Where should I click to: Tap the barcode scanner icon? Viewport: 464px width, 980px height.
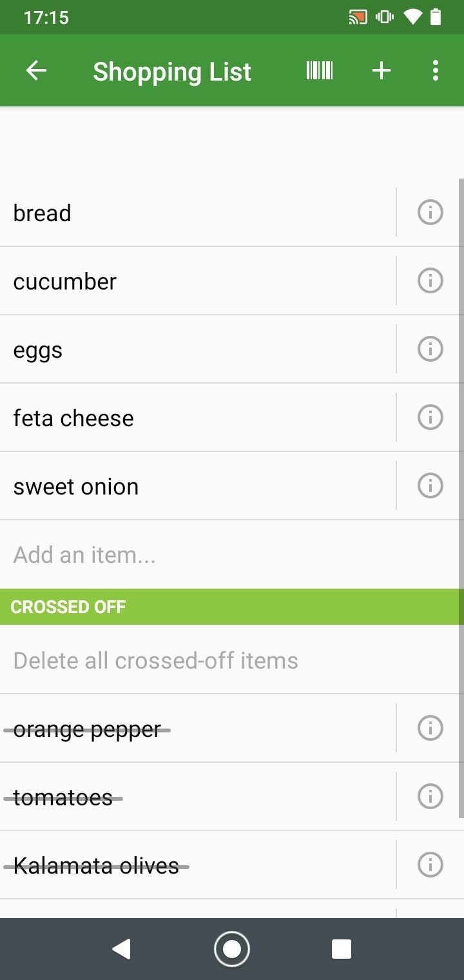[x=320, y=70]
